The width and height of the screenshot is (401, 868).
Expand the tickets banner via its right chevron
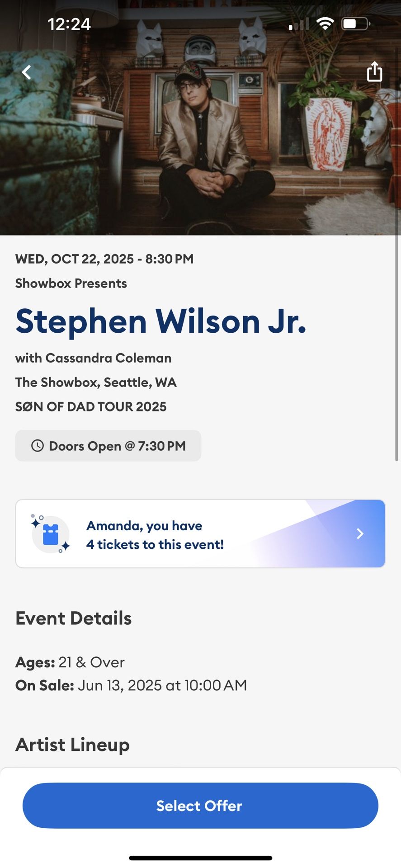[359, 533]
